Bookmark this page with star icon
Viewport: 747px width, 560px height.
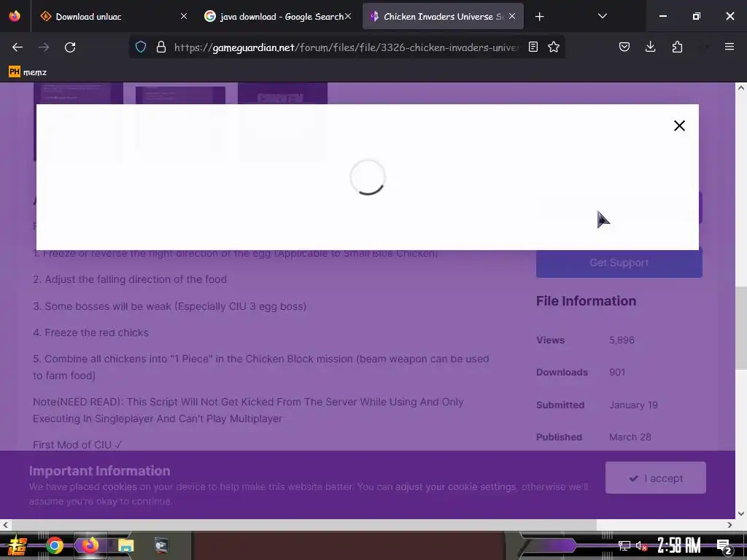pos(554,47)
